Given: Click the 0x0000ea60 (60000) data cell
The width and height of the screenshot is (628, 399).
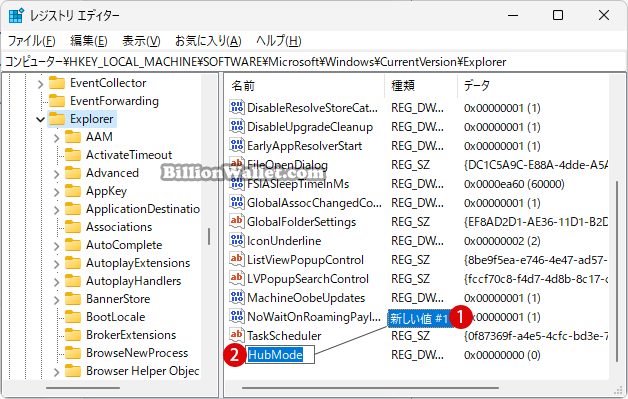Looking at the screenshot, I should pyautogui.click(x=514, y=184).
